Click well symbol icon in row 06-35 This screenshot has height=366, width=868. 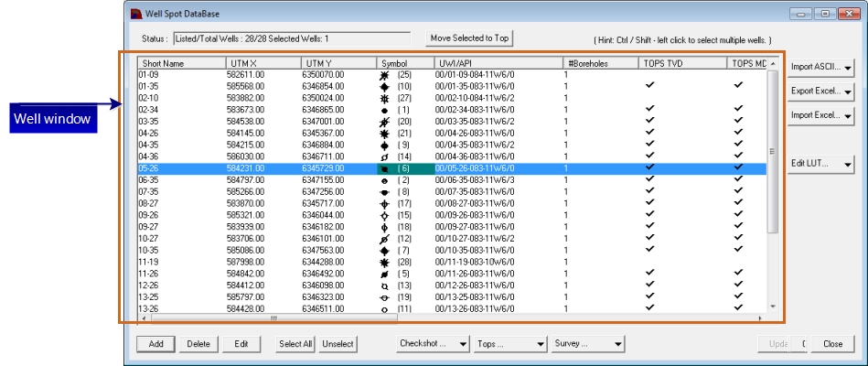(383, 180)
